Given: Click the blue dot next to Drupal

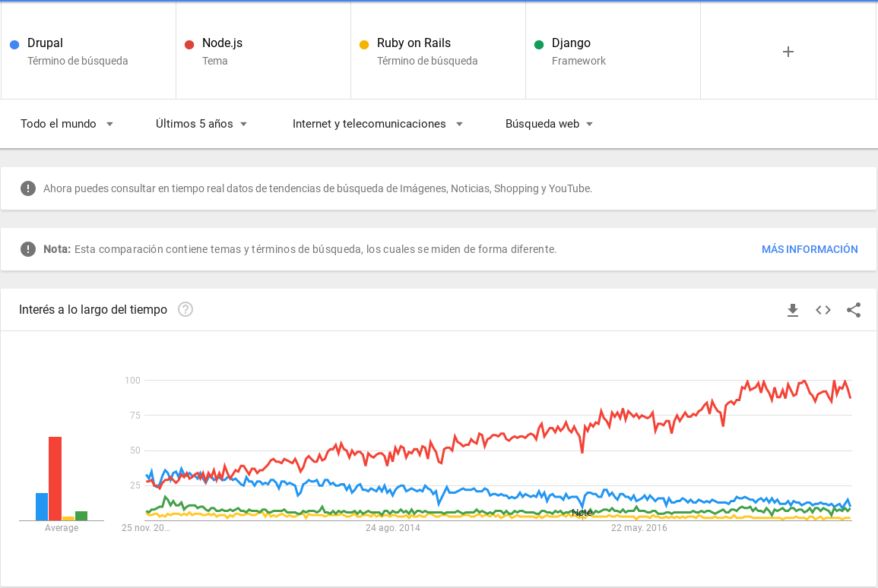Looking at the screenshot, I should click(14, 44).
